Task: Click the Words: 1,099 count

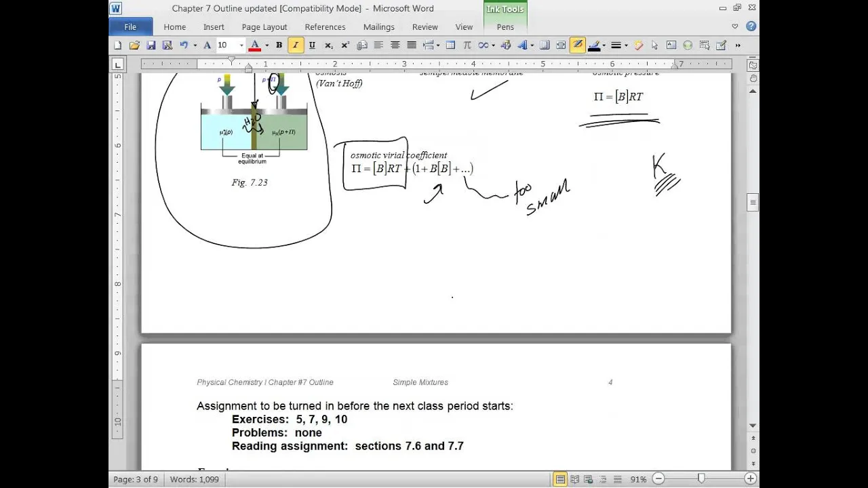Action: (x=194, y=479)
